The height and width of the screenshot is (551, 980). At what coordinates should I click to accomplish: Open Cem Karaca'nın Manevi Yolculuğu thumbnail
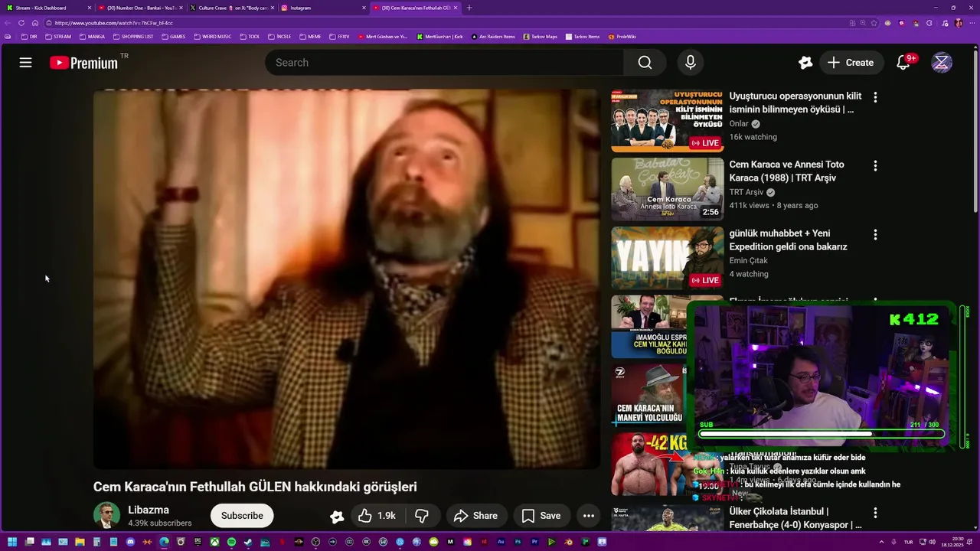[x=649, y=395]
